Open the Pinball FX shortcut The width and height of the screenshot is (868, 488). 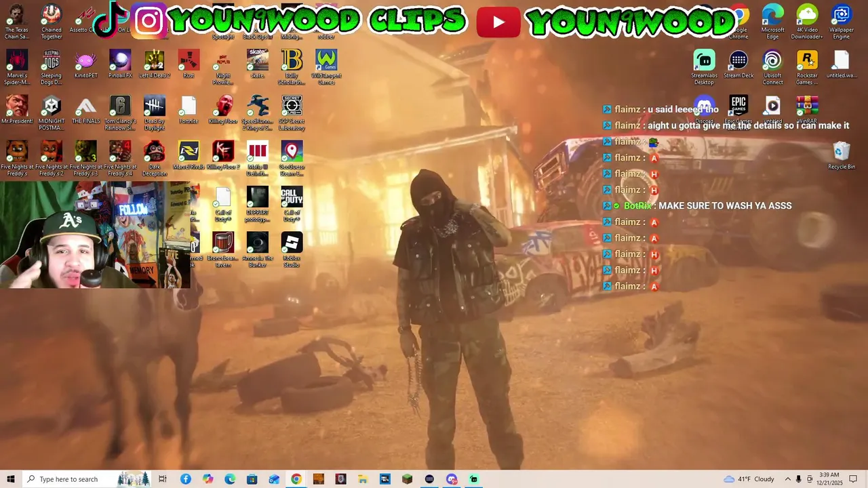(x=120, y=64)
